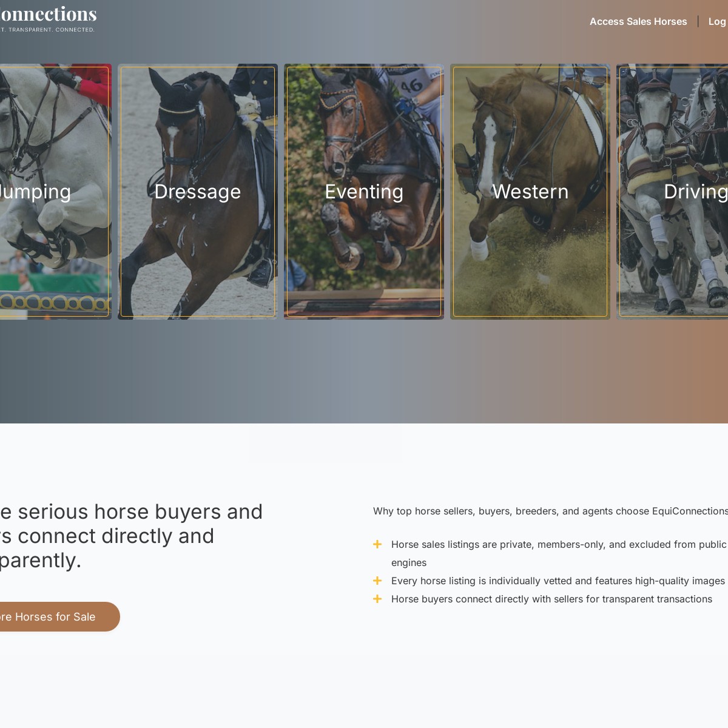Click the 'serious horse buyers' heading
The width and height of the screenshot is (728, 728).
pyautogui.click(x=131, y=536)
